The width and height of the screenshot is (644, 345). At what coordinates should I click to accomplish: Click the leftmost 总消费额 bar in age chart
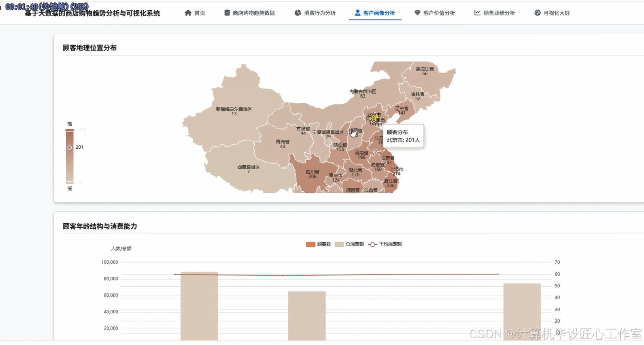click(x=199, y=306)
